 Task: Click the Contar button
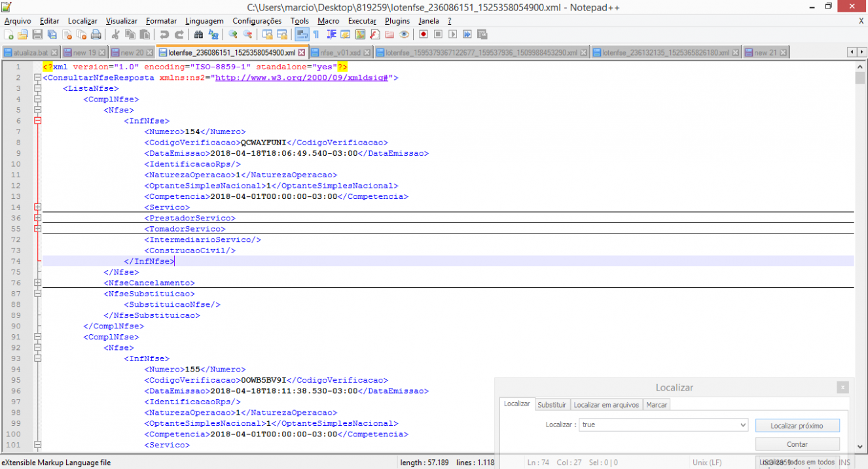[x=797, y=444]
